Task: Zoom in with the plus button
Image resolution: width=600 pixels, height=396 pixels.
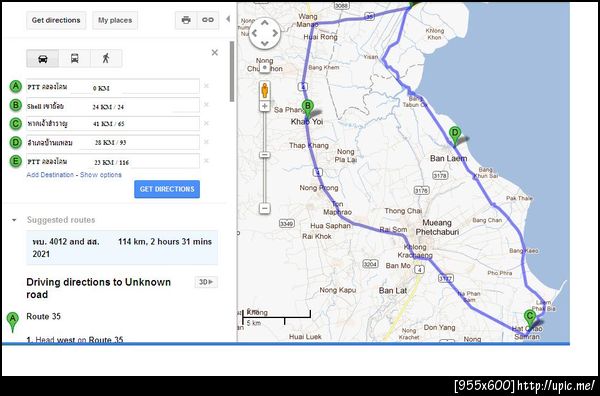Action: tap(265, 106)
